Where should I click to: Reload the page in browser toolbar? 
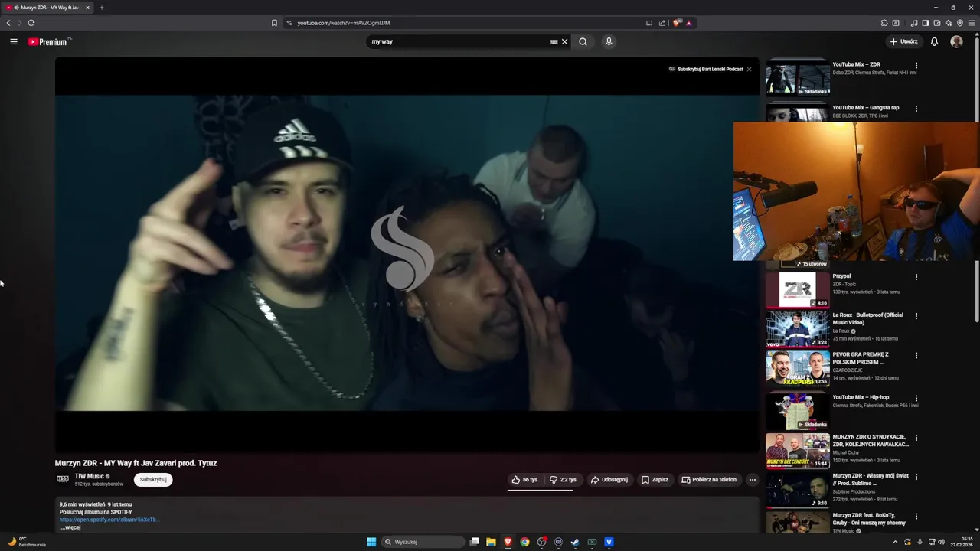point(31,23)
